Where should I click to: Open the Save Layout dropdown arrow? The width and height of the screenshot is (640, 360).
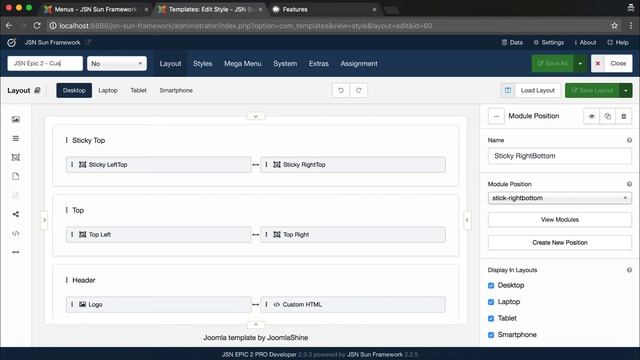[625, 90]
